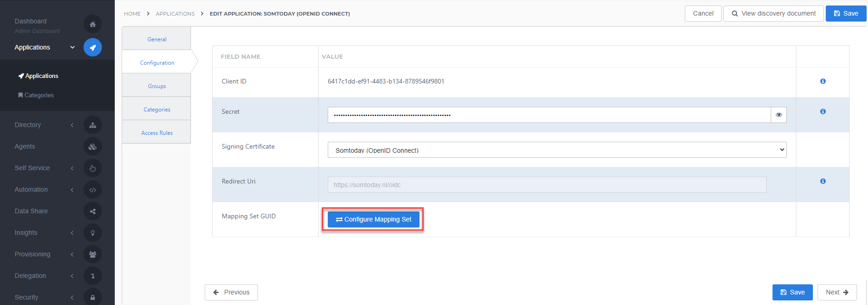Click the Mapping Set GUID label
Viewport: 868px width, 305px height.
[x=248, y=216]
